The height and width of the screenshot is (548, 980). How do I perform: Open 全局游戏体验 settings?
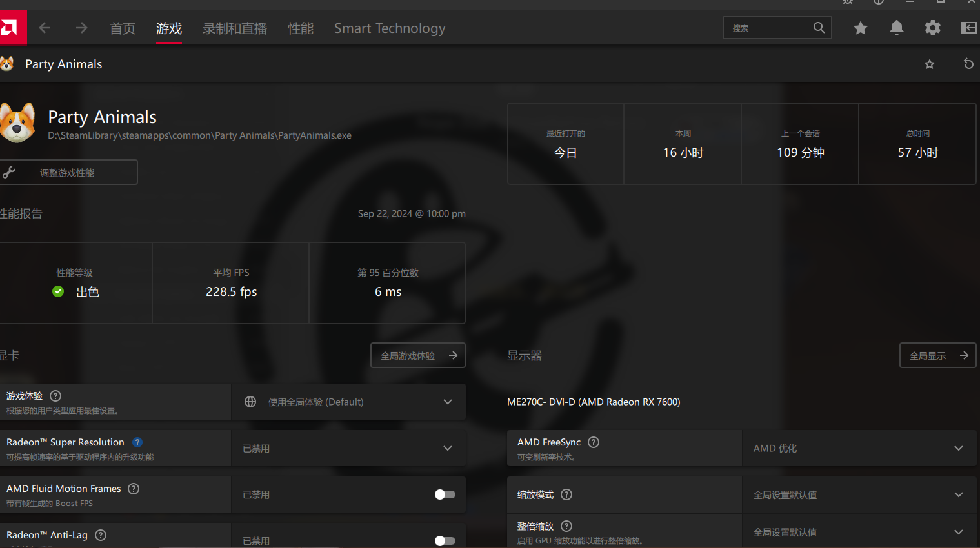(x=418, y=355)
